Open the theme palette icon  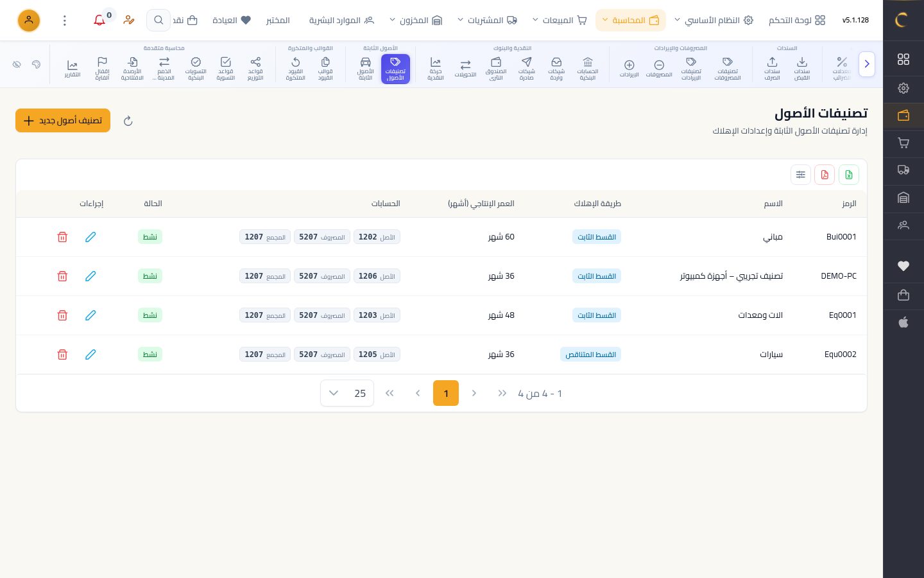[x=36, y=65]
